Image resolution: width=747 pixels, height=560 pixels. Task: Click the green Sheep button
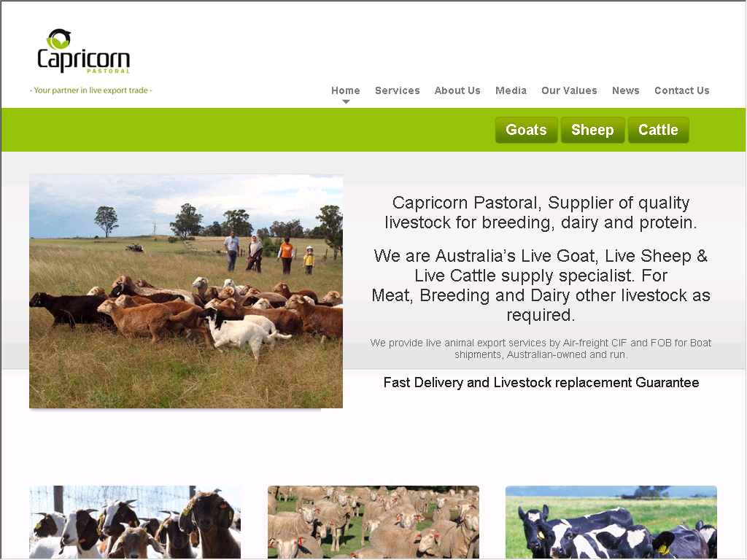[592, 130]
